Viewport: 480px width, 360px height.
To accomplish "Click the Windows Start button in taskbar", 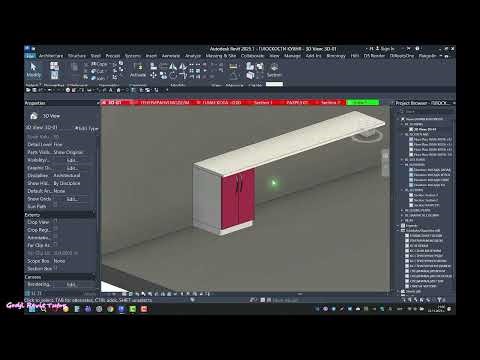I will tap(32, 309).
